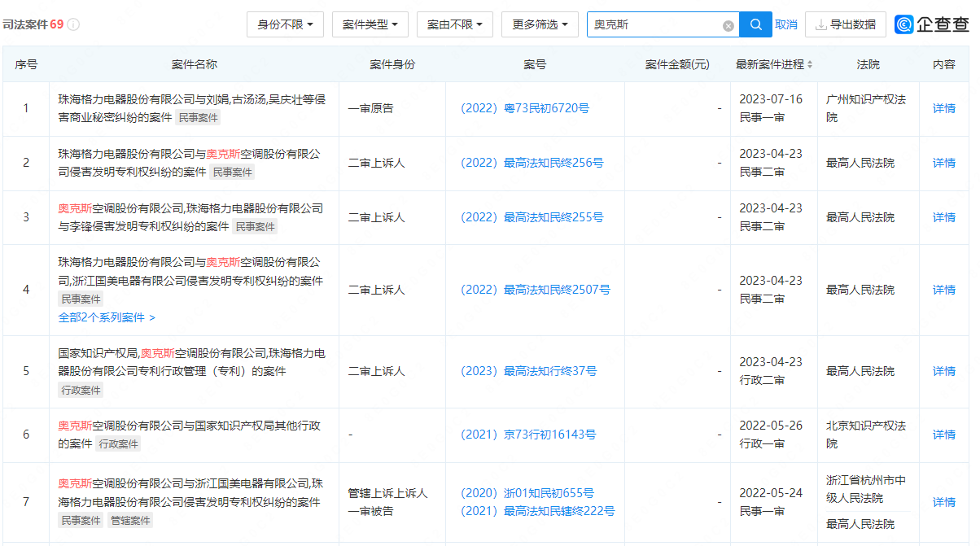
Task: Open case (2022) 粤73民初6720号
Action: [x=524, y=108]
